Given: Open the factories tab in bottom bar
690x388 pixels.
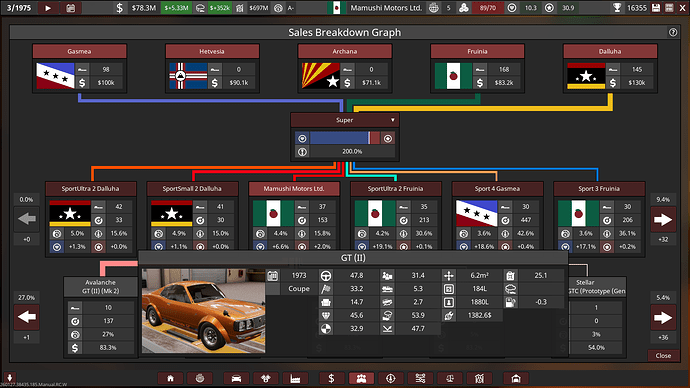Looking at the screenshot, I should 295,378.
